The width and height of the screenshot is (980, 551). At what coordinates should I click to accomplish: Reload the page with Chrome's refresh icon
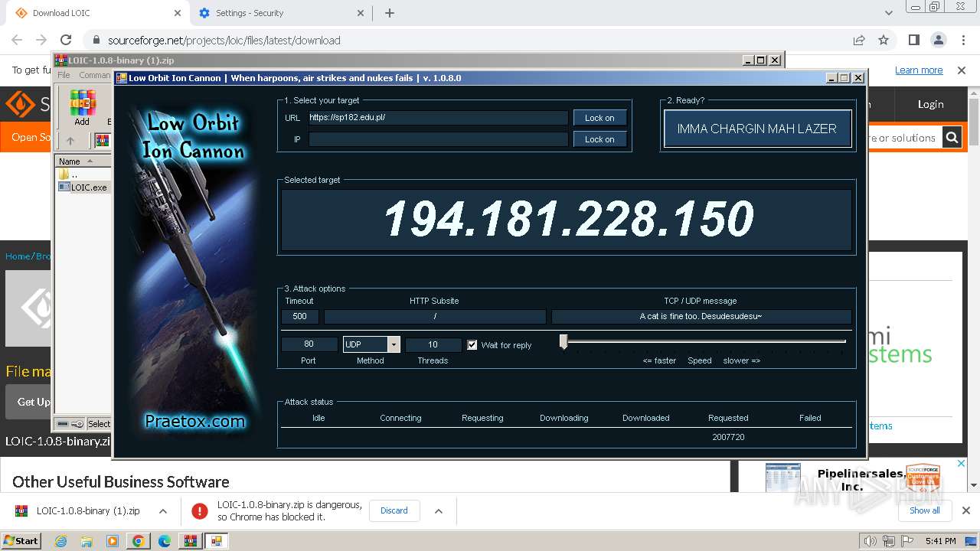point(66,40)
